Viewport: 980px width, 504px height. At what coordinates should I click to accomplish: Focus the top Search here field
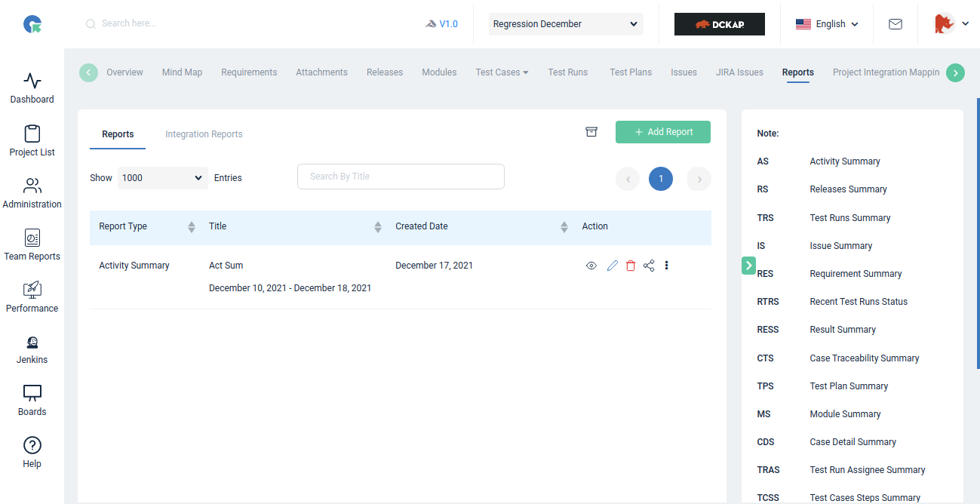pos(129,23)
